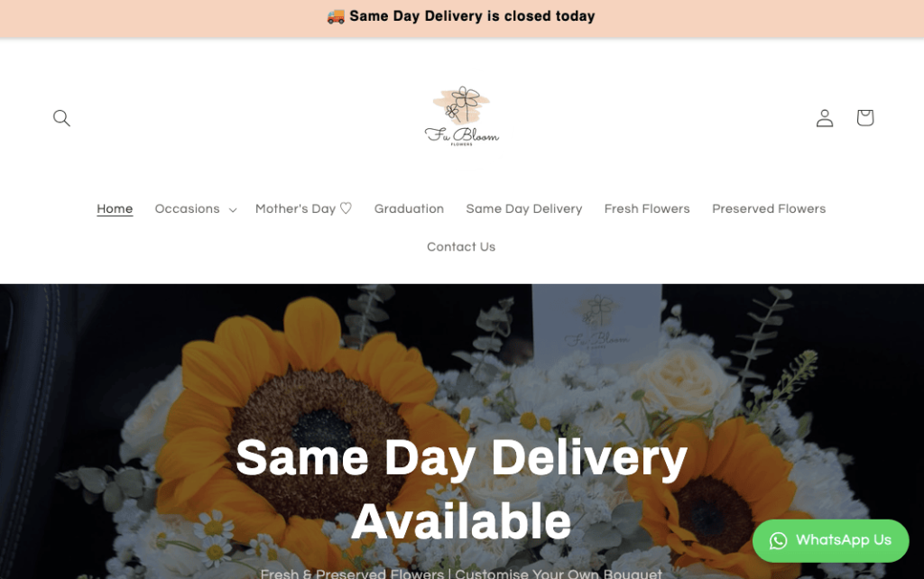Image resolution: width=924 pixels, height=579 pixels.
Task: Click the Same Day Delivery closed announcement
Action: pyautogui.click(x=461, y=16)
